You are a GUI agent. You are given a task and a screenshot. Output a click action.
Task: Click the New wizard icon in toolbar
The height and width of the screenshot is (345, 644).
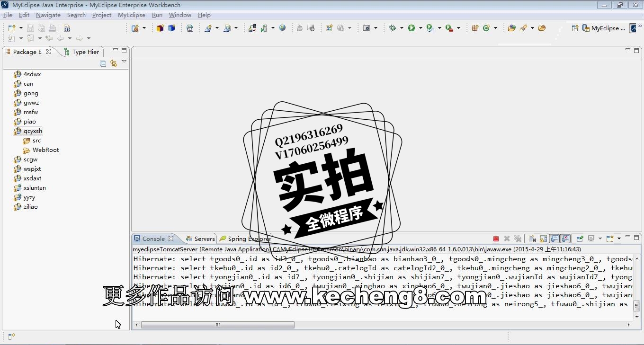pyautogui.click(x=12, y=28)
